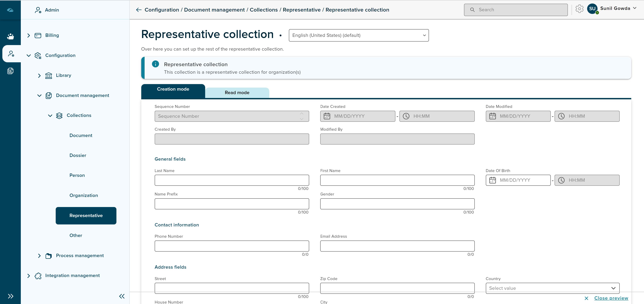Expand the Billing tree node
Image resolution: width=644 pixels, height=304 pixels.
[29, 36]
